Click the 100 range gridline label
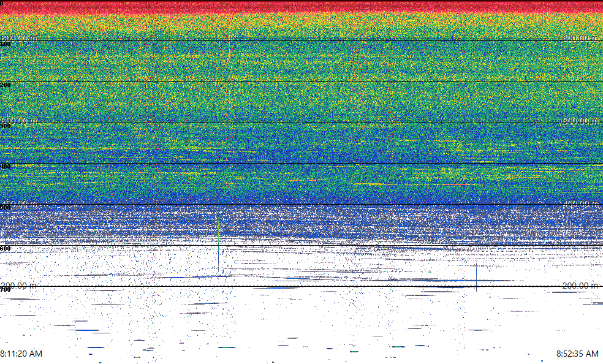Image resolution: width=603 pixels, height=364 pixels. click(x=6, y=44)
